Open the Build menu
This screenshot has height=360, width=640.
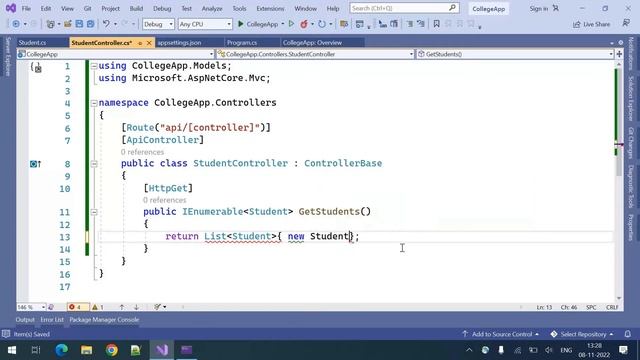point(136,8)
